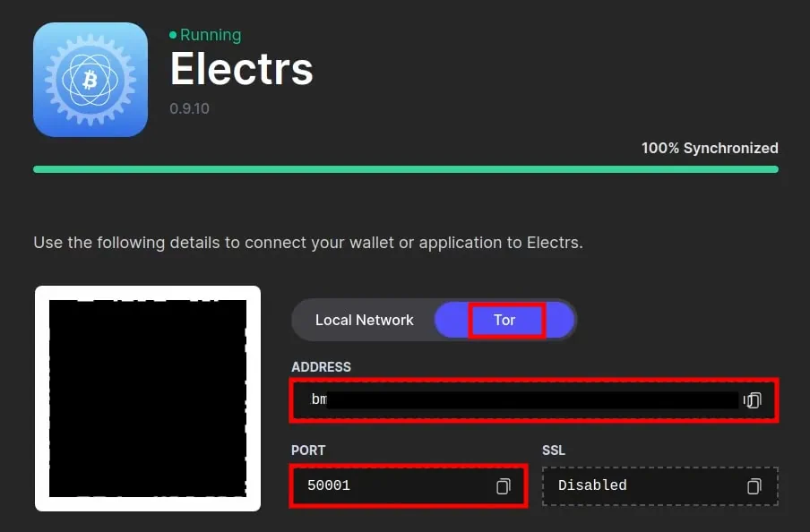The height and width of the screenshot is (532, 810).
Task: Click the SSL field label
Action: (554, 450)
